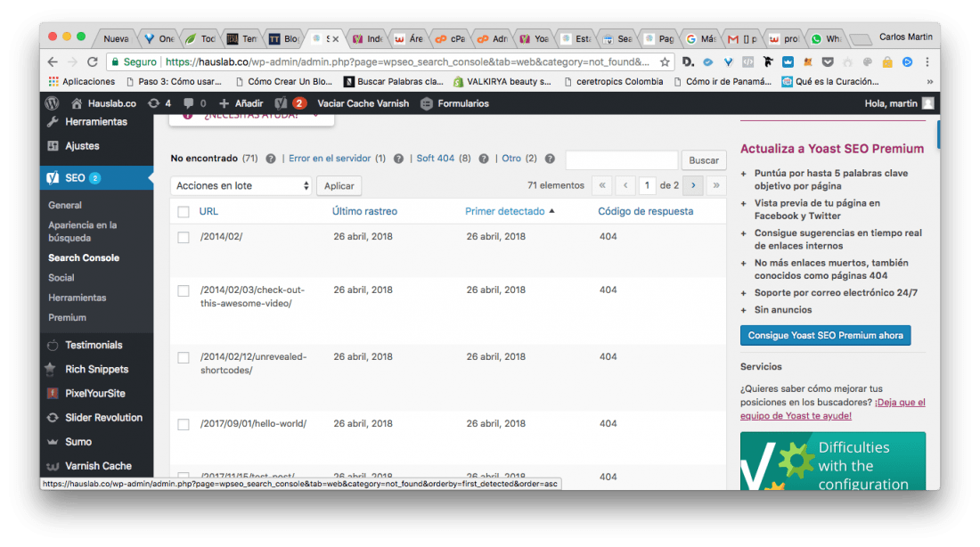Show more bookmarks with the double-arrow icon

929,81
